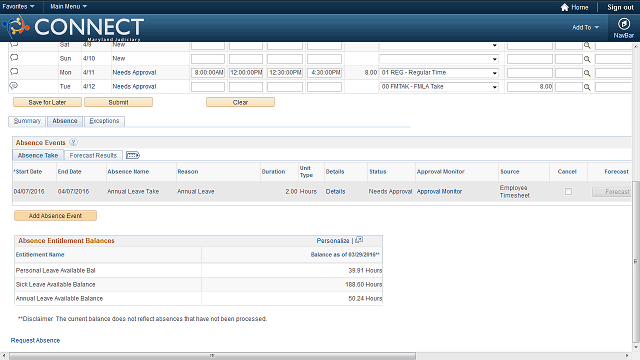This screenshot has height=360, width=640.
Task: Open Main Menu dropdown
Action: (69, 7)
